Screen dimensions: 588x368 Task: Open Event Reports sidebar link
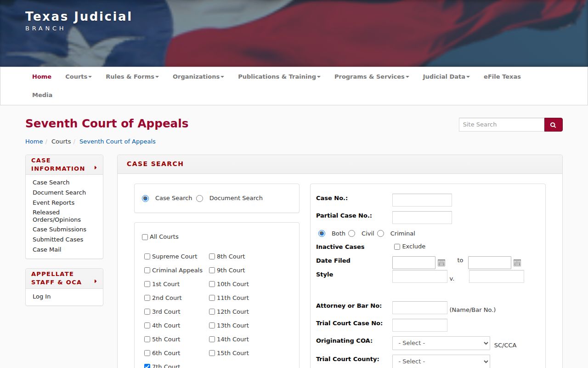click(x=53, y=203)
